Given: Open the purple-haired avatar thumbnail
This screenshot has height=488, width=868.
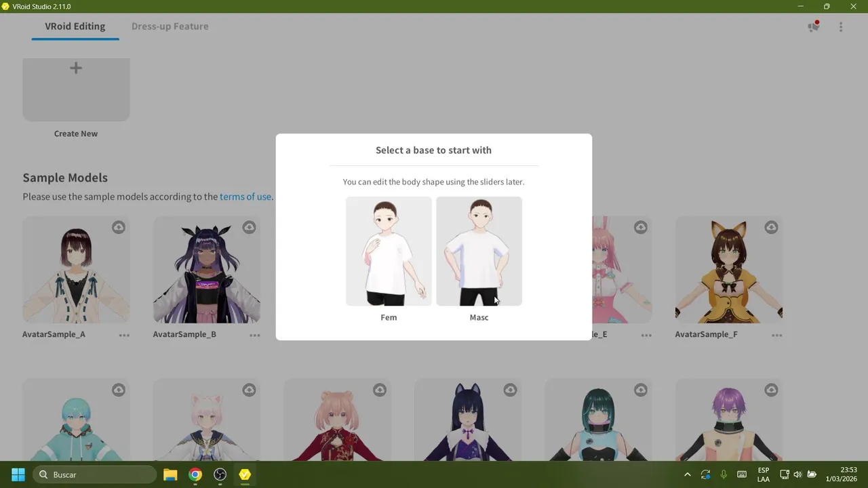Looking at the screenshot, I should click(x=729, y=420).
